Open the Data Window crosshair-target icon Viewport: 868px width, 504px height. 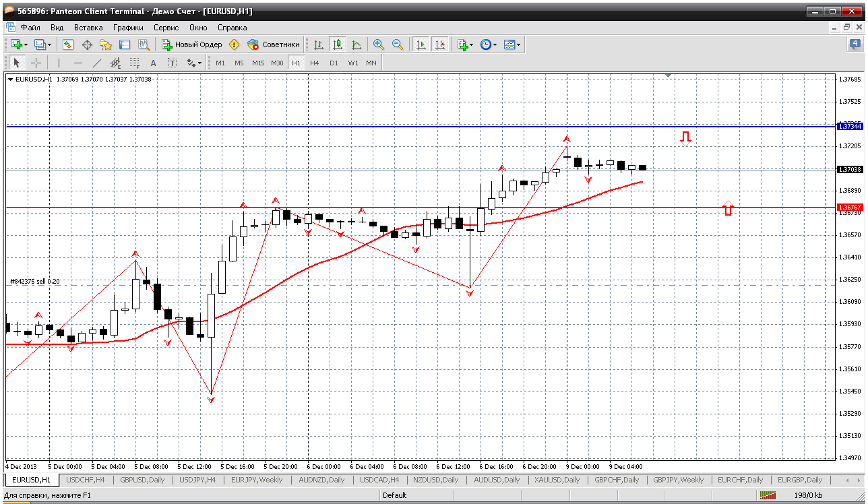coord(87,44)
